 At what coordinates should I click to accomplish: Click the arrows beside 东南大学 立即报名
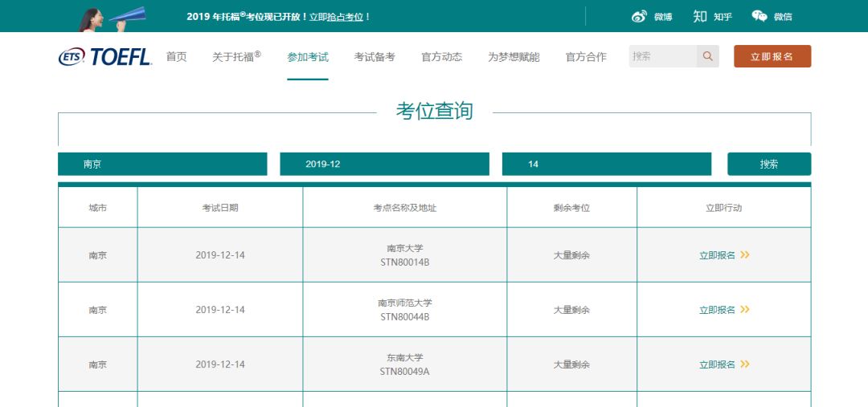pos(744,364)
